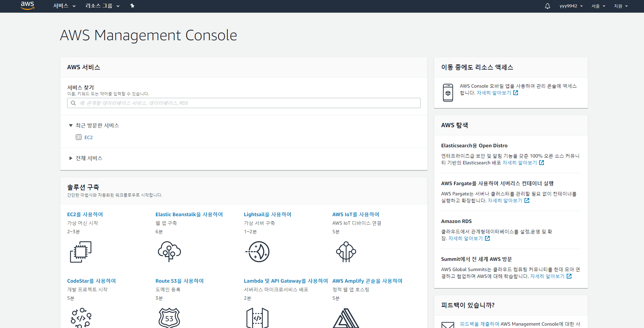644x328 pixels.
Task: Click the 가상 머신 시작 description text
Action: [82, 223]
